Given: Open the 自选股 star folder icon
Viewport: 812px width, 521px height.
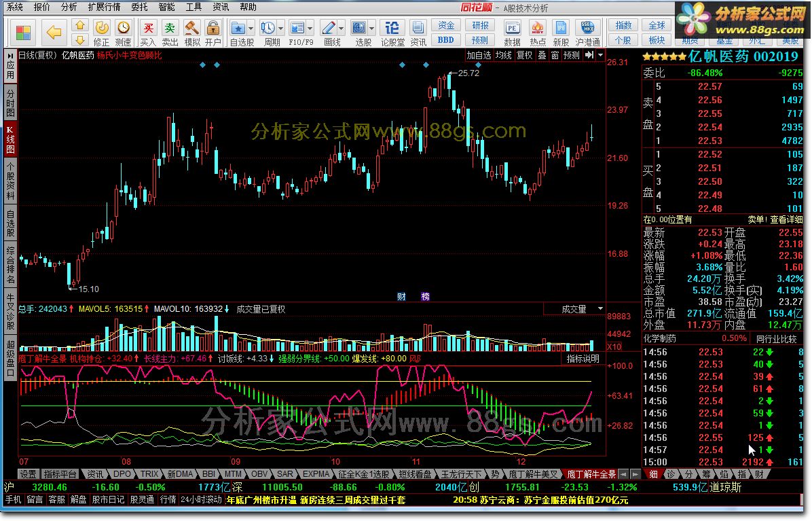Looking at the screenshot, I should (238, 27).
